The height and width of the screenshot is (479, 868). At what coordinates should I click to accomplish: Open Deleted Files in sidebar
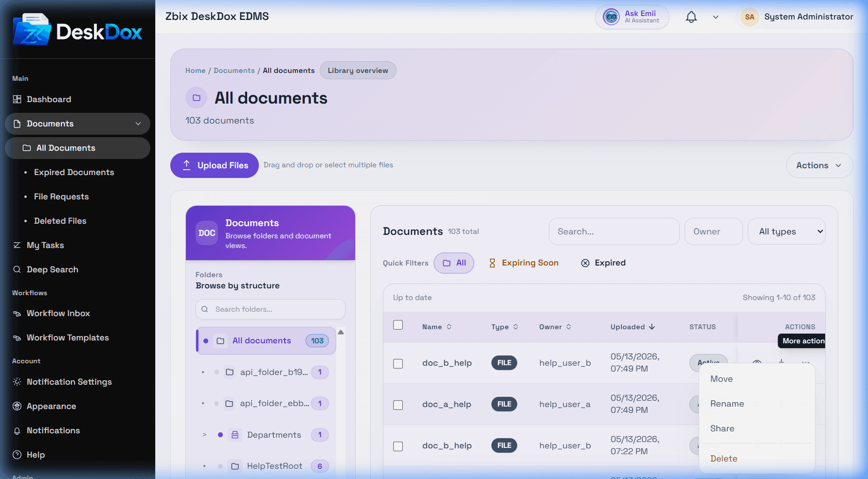60,221
